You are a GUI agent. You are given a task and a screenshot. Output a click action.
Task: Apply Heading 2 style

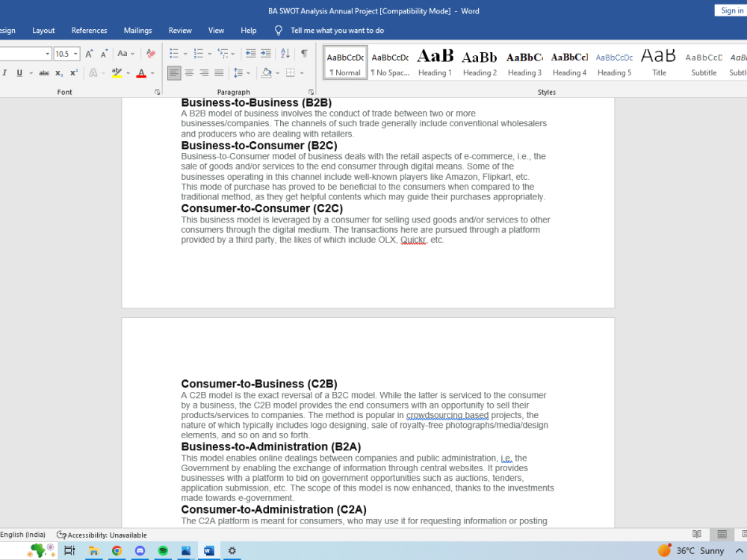click(x=480, y=63)
